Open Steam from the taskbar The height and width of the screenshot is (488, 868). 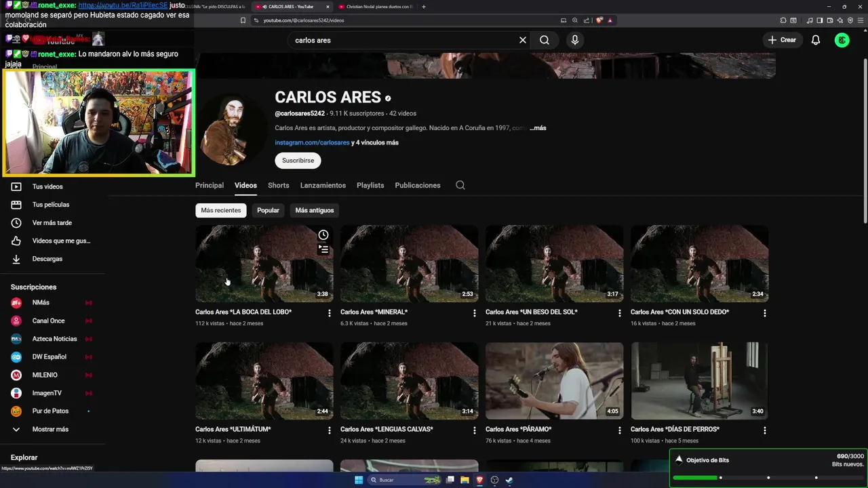[x=509, y=480]
